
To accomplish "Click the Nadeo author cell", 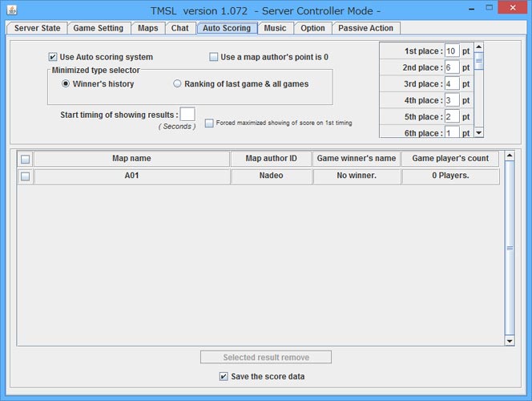I will [271, 176].
